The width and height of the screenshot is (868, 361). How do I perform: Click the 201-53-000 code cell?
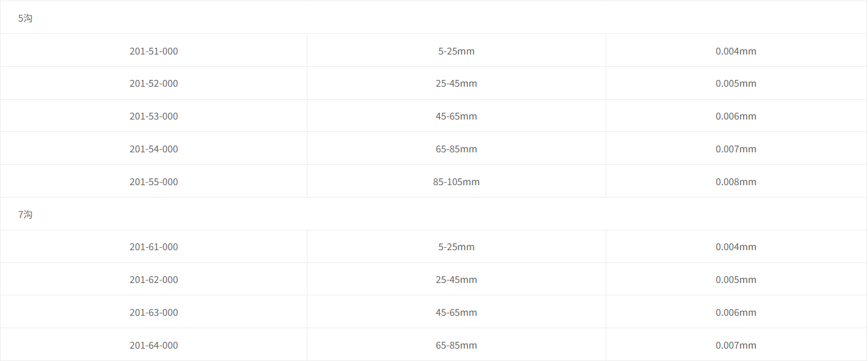click(153, 116)
